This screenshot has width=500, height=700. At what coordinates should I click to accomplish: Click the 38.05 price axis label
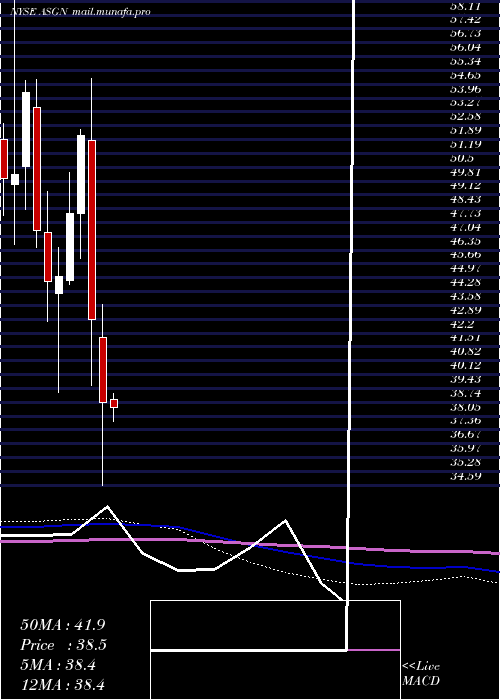(465, 407)
